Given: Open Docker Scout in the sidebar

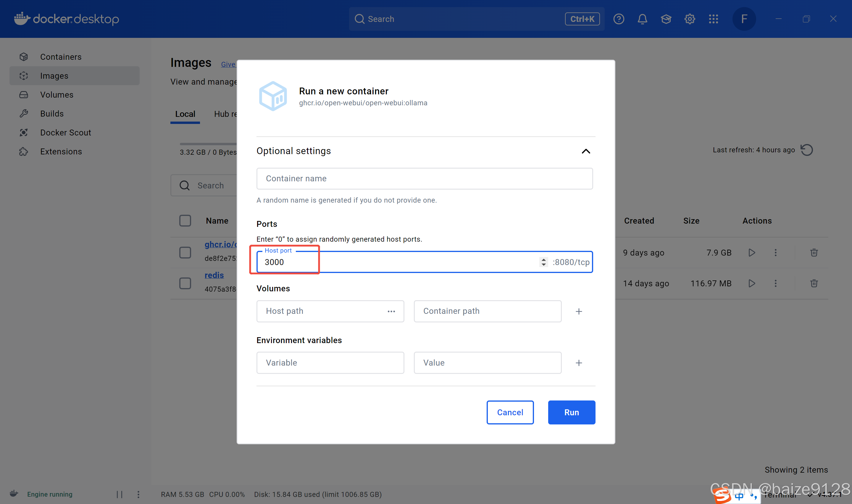Looking at the screenshot, I should click(x=74, y=133).
